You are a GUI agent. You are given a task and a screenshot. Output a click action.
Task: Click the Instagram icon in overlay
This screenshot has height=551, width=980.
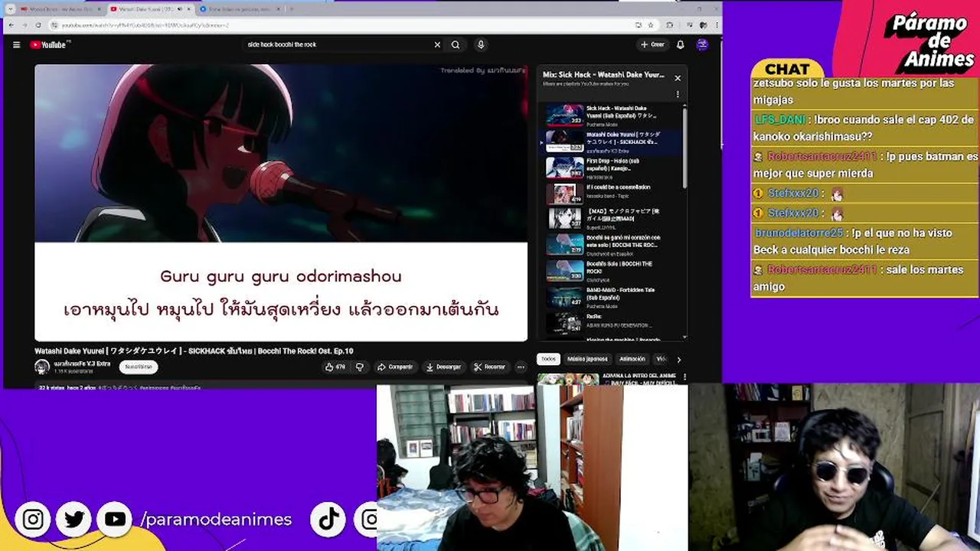33,520
